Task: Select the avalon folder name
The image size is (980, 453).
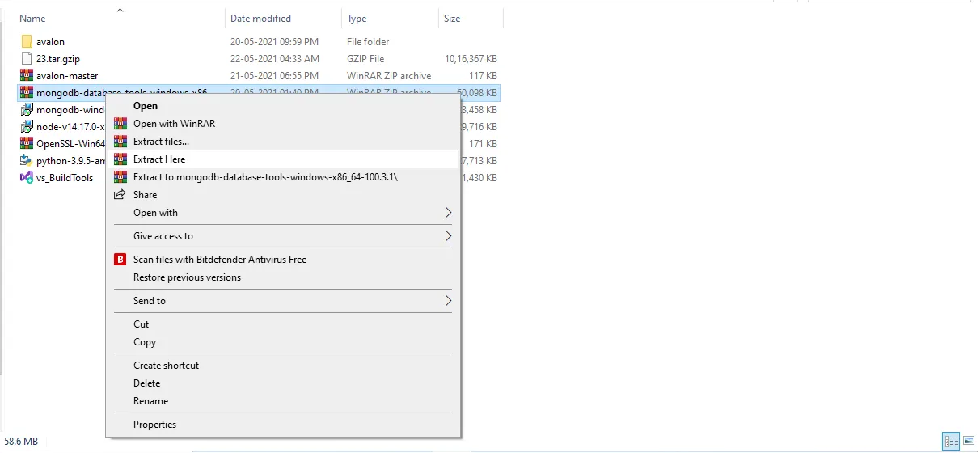Action: (50, 42)
